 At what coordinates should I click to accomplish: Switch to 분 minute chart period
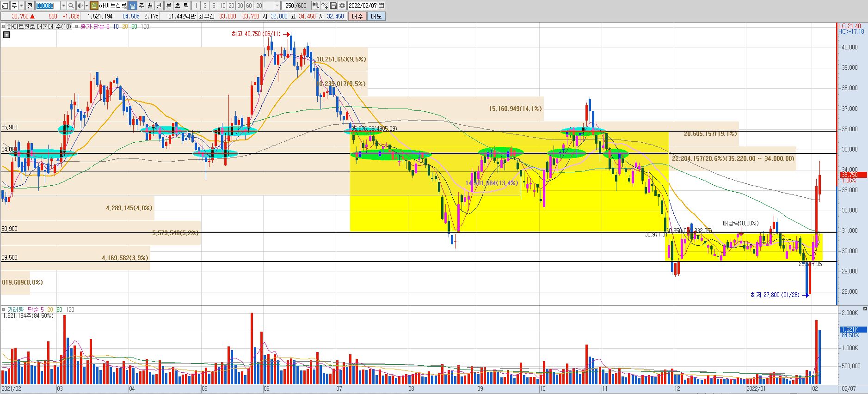click(169, 6)
